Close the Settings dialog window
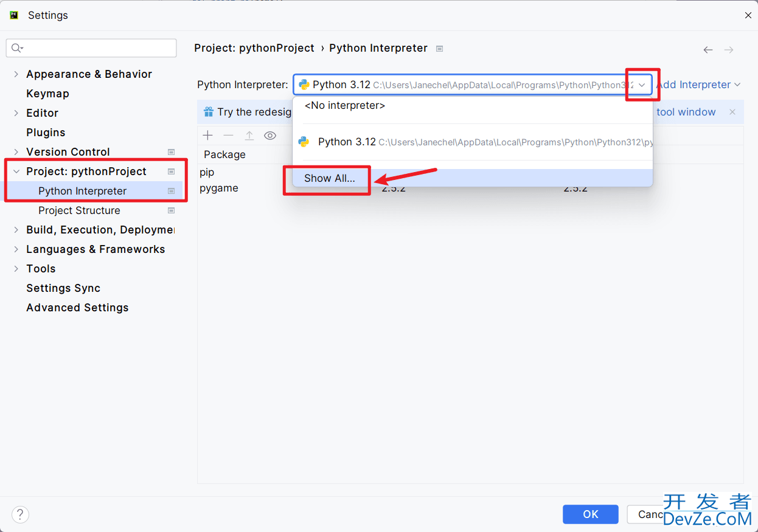The width and height of the screenshot is (758, 532). click(x=748, y=15)
